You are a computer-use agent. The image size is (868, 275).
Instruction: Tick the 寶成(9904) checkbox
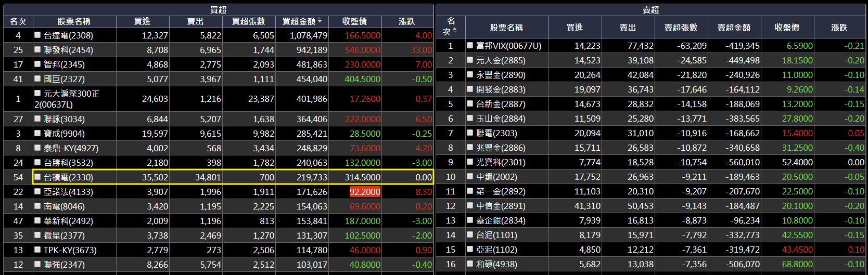pyautogui.click(x=37, y=133)
